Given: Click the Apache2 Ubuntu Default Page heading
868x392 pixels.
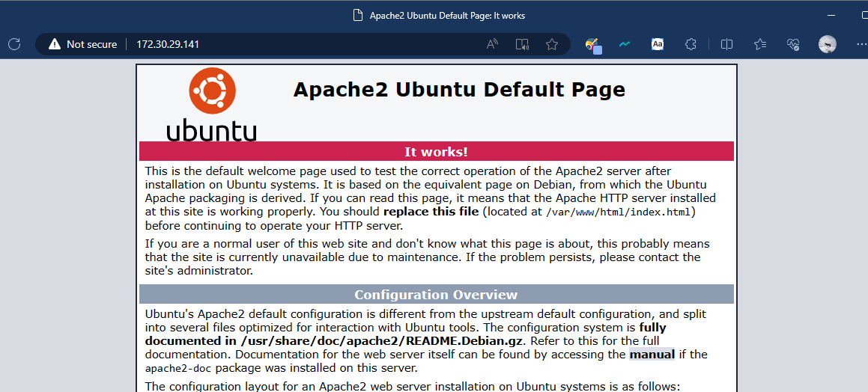Looking at the screenshot, I should [459, 90].
